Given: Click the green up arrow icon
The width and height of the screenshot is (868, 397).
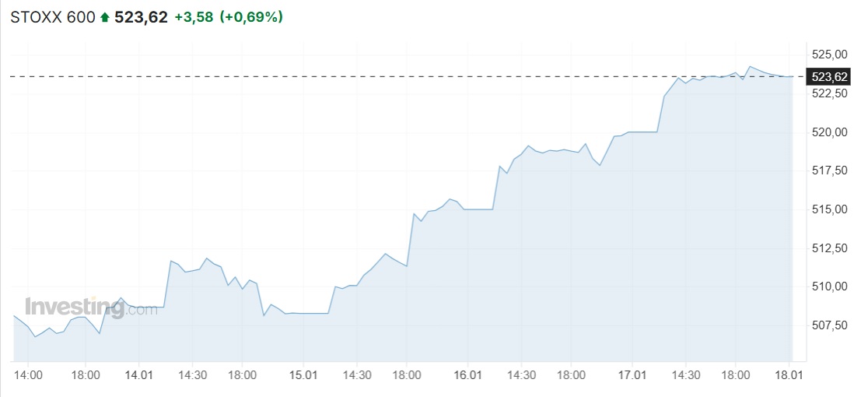Looking at the screenshot, I should click(105, 17).
